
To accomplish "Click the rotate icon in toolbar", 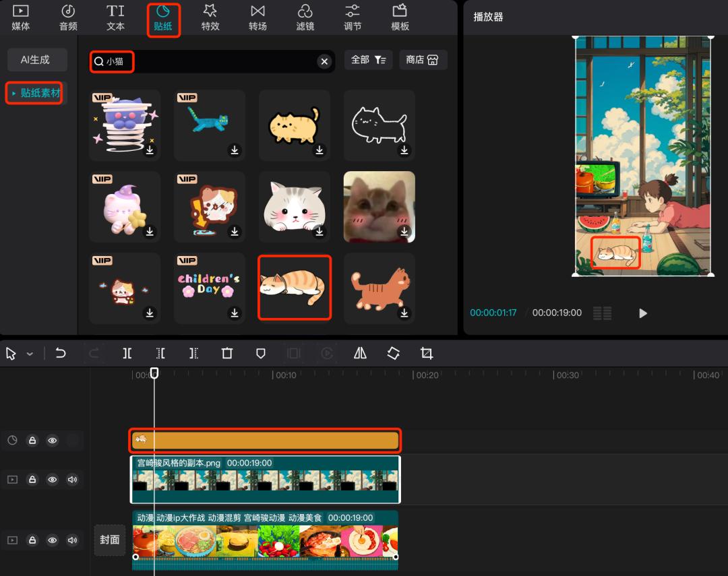I will point(393,353).
